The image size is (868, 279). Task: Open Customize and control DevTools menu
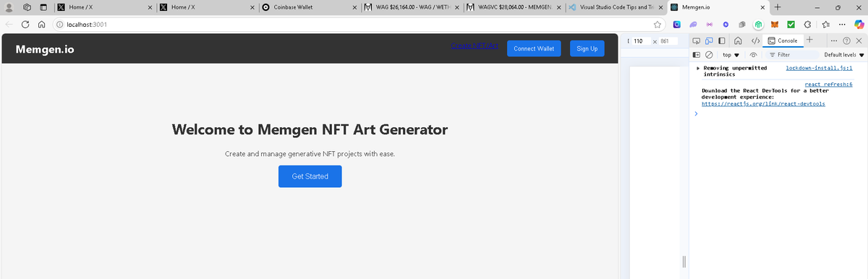tap(833, 40)
